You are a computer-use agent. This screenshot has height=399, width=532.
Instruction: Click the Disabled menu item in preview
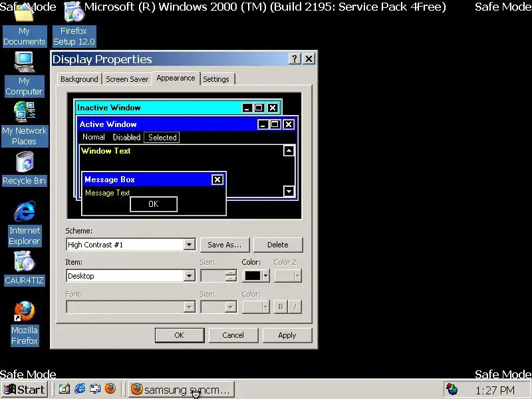pos(126,137)
